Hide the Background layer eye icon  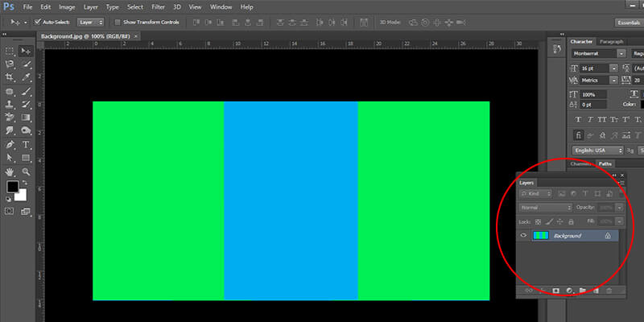[x=523, y=235]
